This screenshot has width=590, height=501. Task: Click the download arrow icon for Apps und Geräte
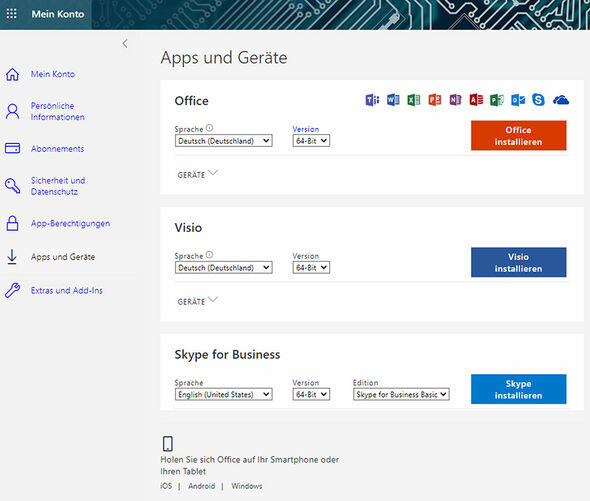[12, 257]
